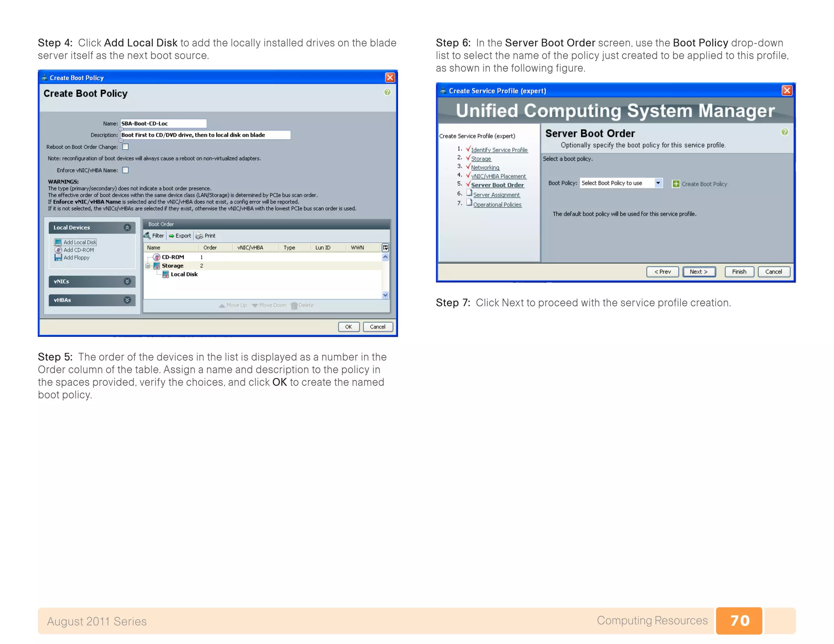The height and width of the screenshot is (644, 834).
Task: Open Server Boot Order wizard step
Action: 497,185
